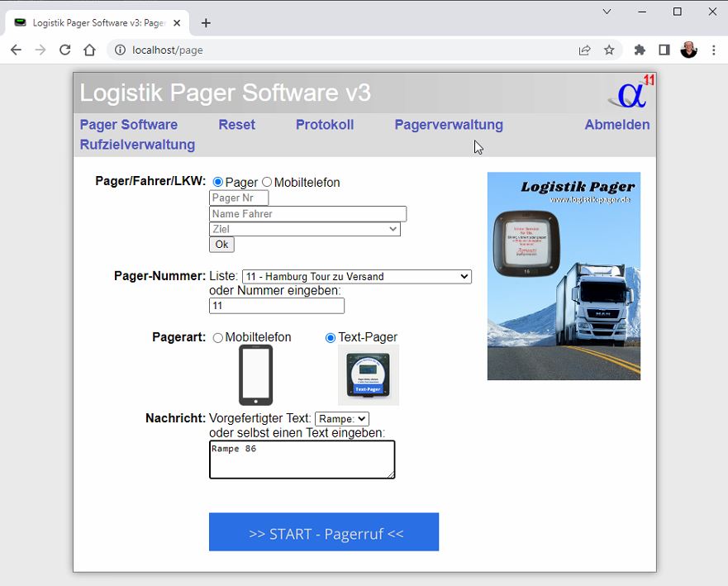This screenshot has width=728, height=586.
Task: Click the Logistik Pager truck advertisement image
Action: click(564, 275)
